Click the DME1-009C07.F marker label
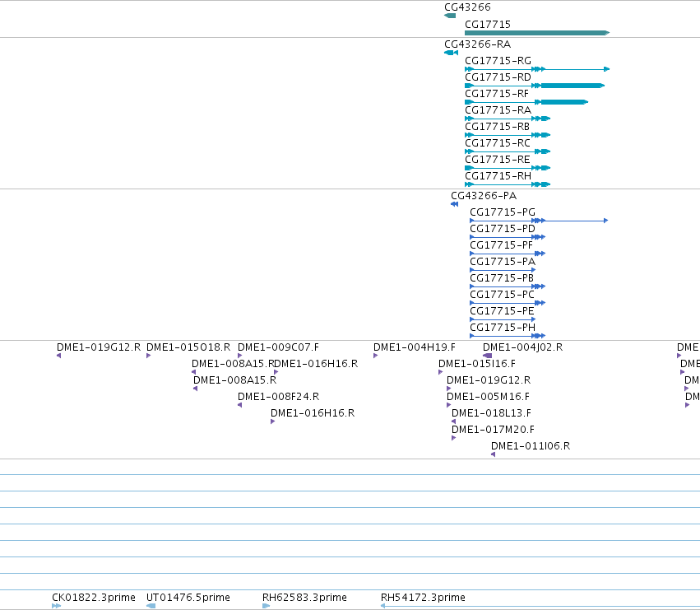 pyautogui.click(x=278, y=347)
